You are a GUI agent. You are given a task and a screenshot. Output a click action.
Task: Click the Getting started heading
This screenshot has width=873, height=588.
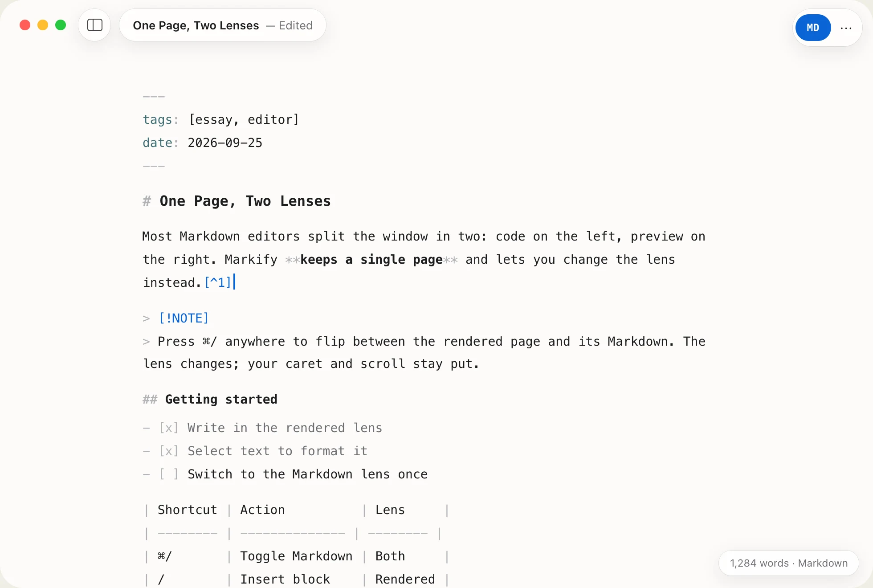(x=221, y=399)
